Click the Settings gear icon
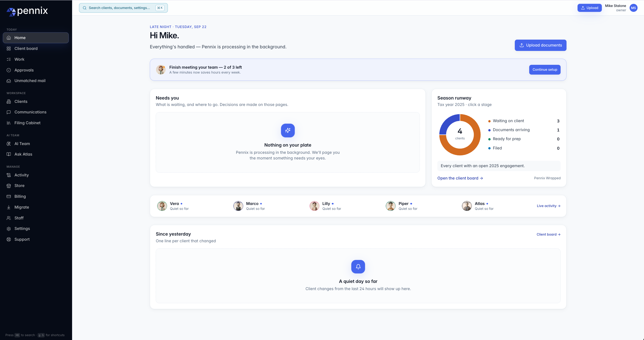The height and width of the screenshot is (340, 644). tap(9, 229)
